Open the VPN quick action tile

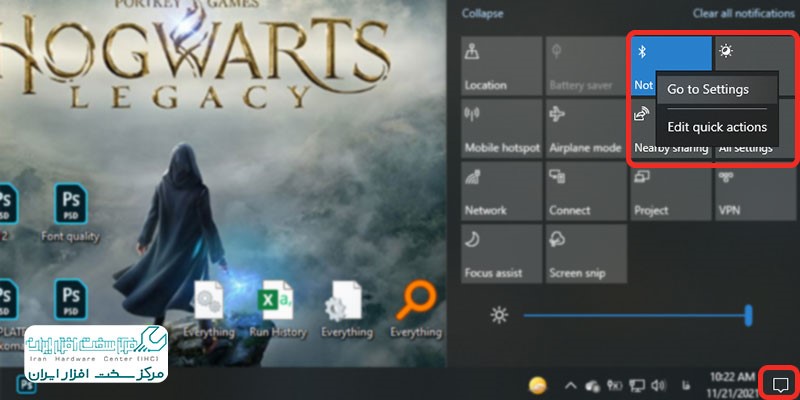756,191
